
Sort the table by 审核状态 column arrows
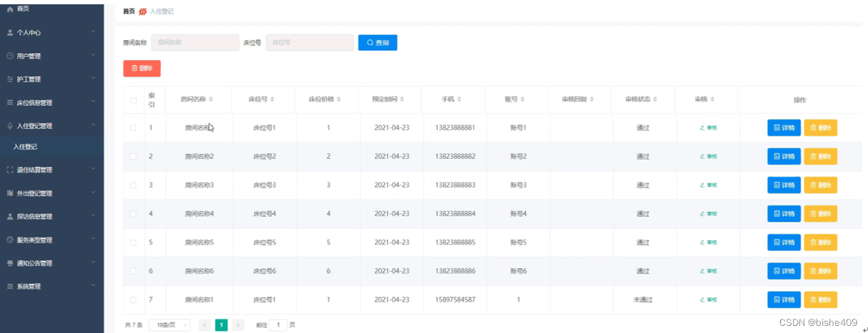click(x=655, y=99)
